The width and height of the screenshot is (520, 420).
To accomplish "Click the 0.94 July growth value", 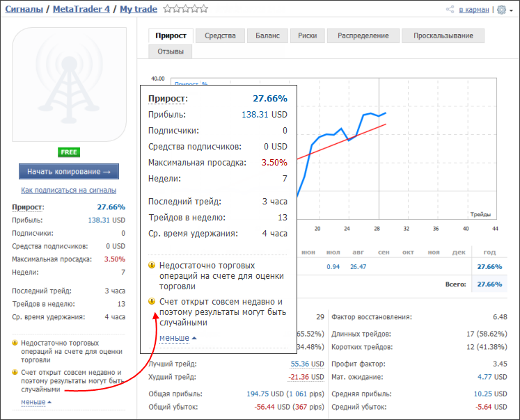I will pos(333,266).
